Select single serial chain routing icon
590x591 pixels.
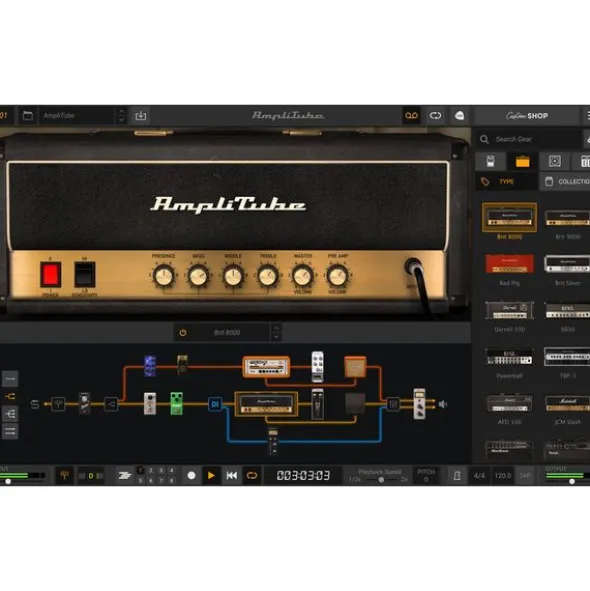tap(10, 379)
